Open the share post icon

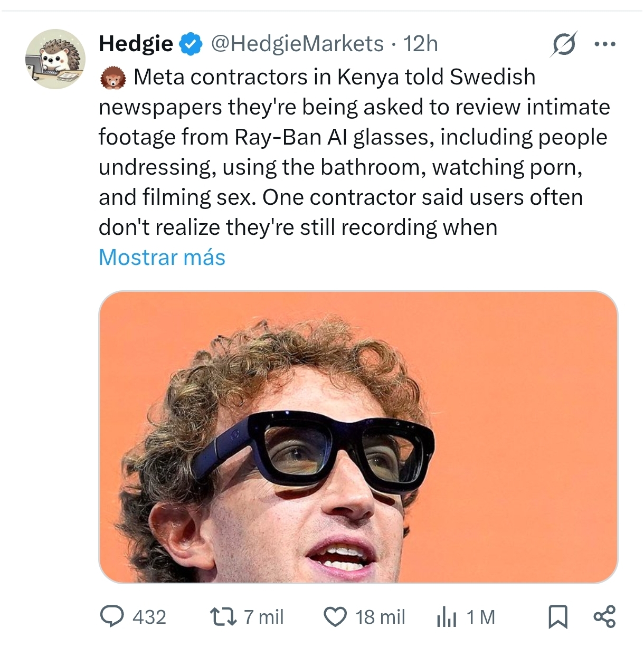[x=604, y=616]
